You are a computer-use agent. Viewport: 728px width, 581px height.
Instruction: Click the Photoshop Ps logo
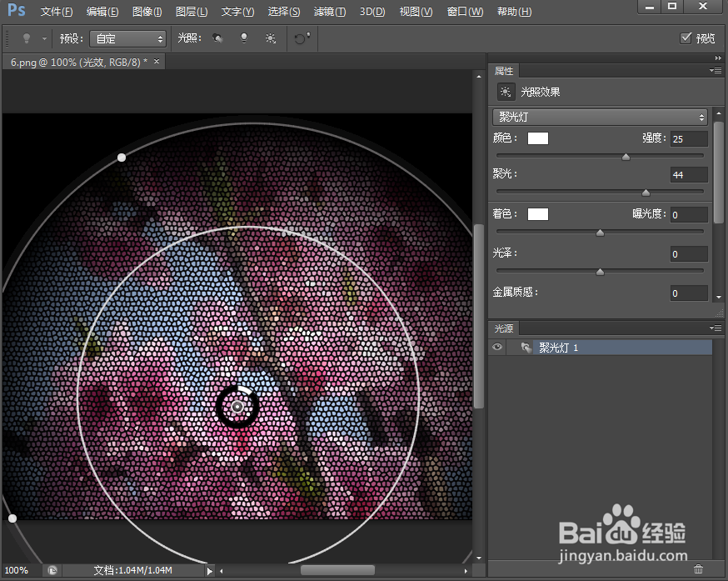(x=17, y=10)
